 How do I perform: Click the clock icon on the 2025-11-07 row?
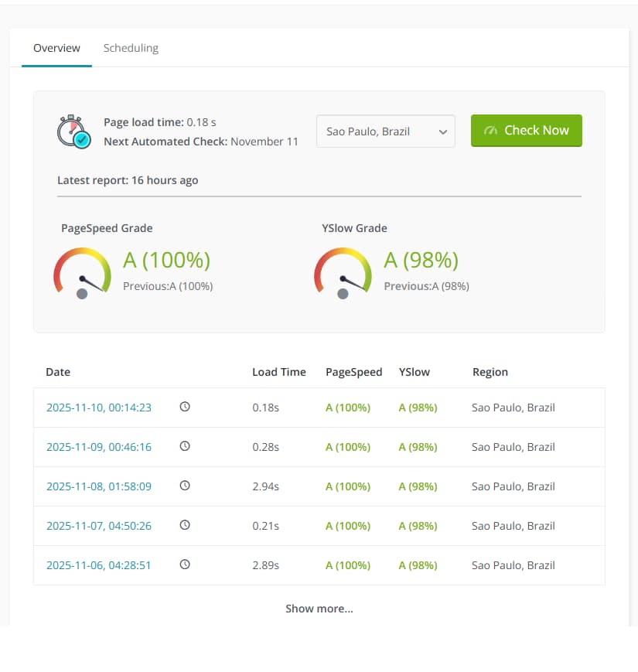[184, 524]
